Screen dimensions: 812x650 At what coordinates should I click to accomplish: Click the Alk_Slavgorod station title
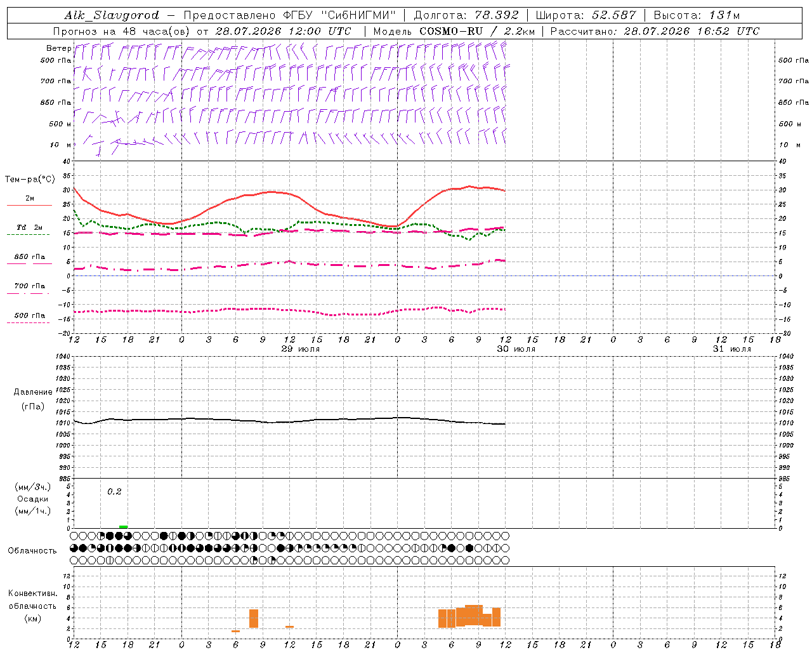pyautogui.click(x=112, y=15)
